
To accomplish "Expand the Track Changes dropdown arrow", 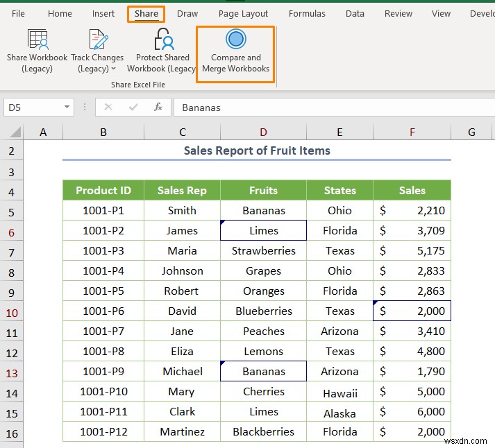I will pyautogui.click(x=113, y=69).
